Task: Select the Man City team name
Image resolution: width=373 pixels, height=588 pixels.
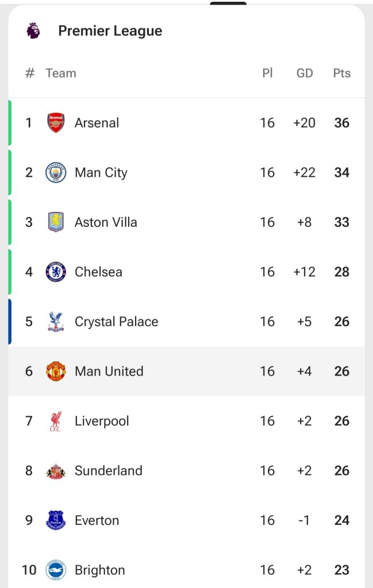Action: tap(101, 173)
